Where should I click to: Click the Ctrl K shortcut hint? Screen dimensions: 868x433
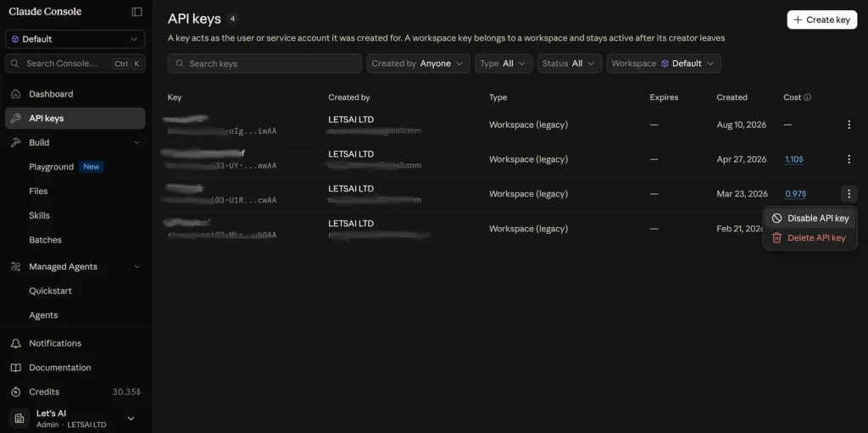[x=127, y=64]
